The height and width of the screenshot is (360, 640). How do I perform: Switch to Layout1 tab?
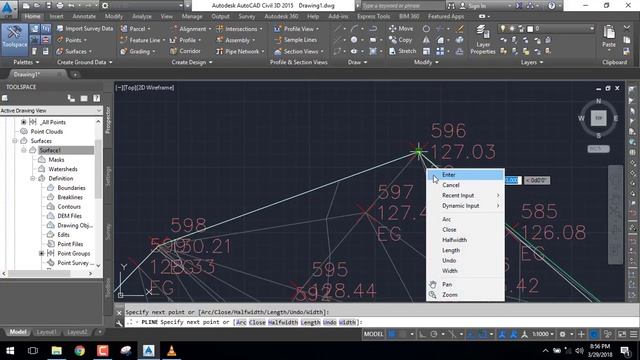(x=46, y=332)
